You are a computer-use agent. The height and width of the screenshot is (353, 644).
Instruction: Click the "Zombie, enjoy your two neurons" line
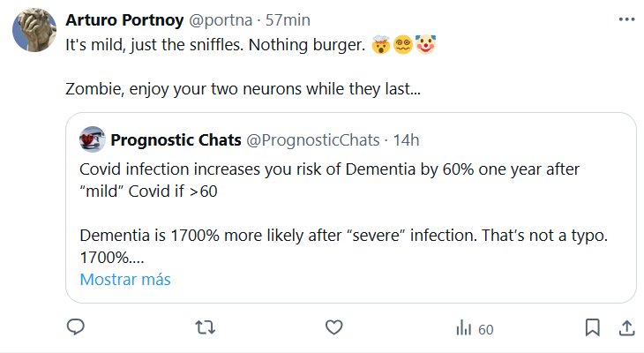[243, 89]
